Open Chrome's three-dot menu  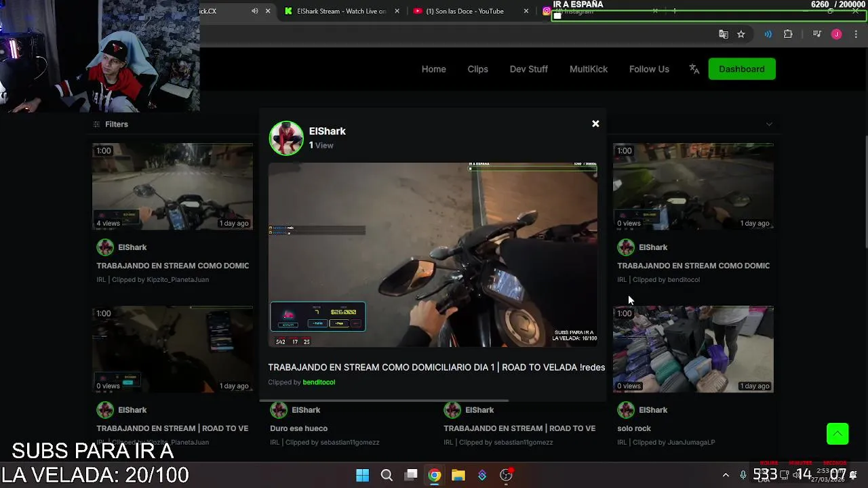(x=856, y=35)
